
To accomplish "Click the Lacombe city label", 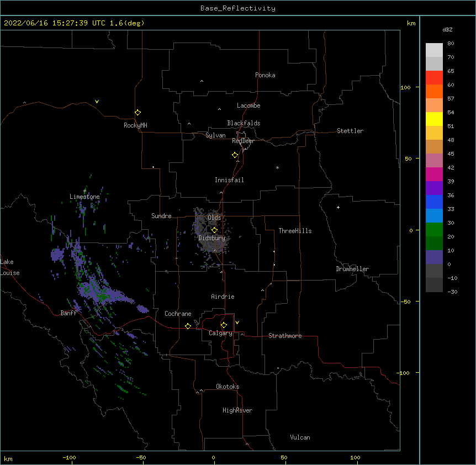I will click(248, 105).
